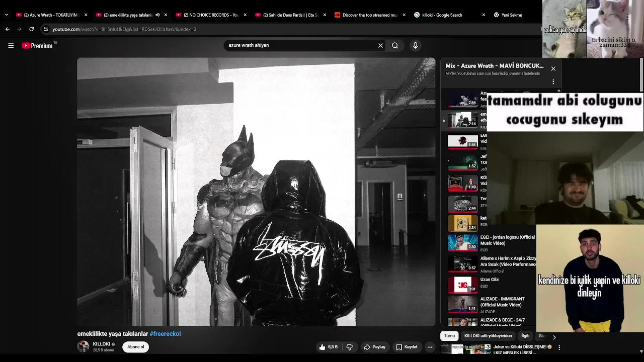Select the İlgili filter chip
Screen dimensions: 644x362
(525, 336)
